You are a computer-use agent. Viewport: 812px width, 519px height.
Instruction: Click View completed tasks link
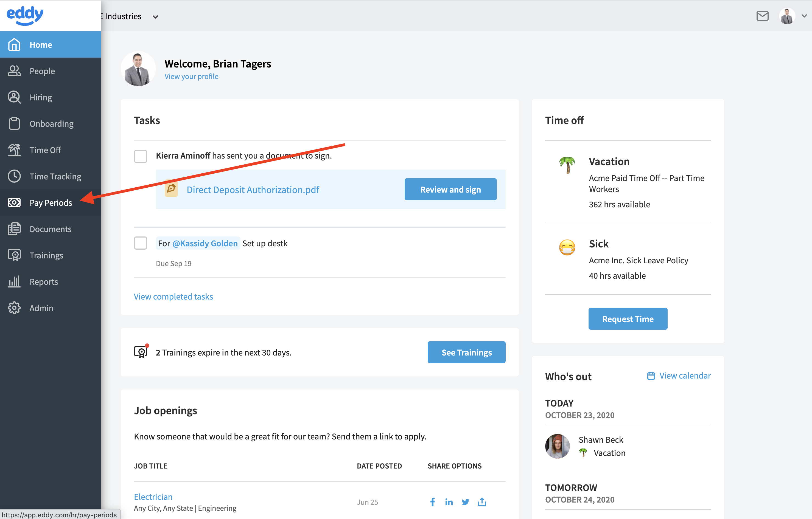coord(173,296)
